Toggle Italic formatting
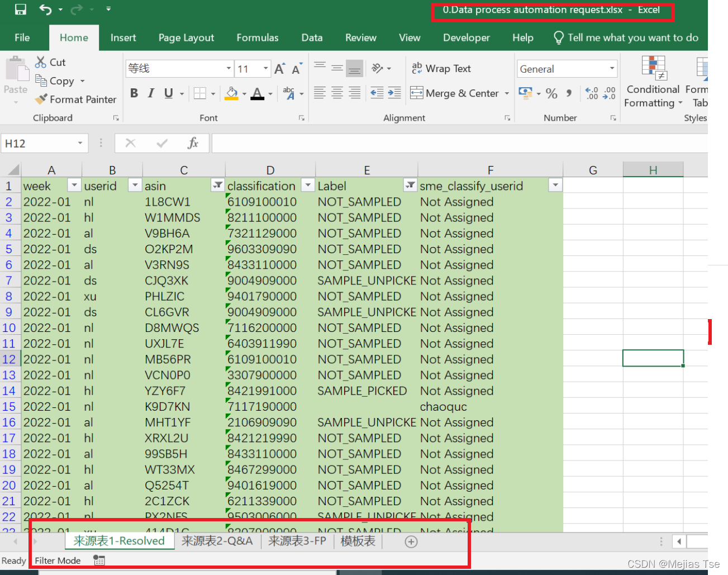 coord(151,93)
